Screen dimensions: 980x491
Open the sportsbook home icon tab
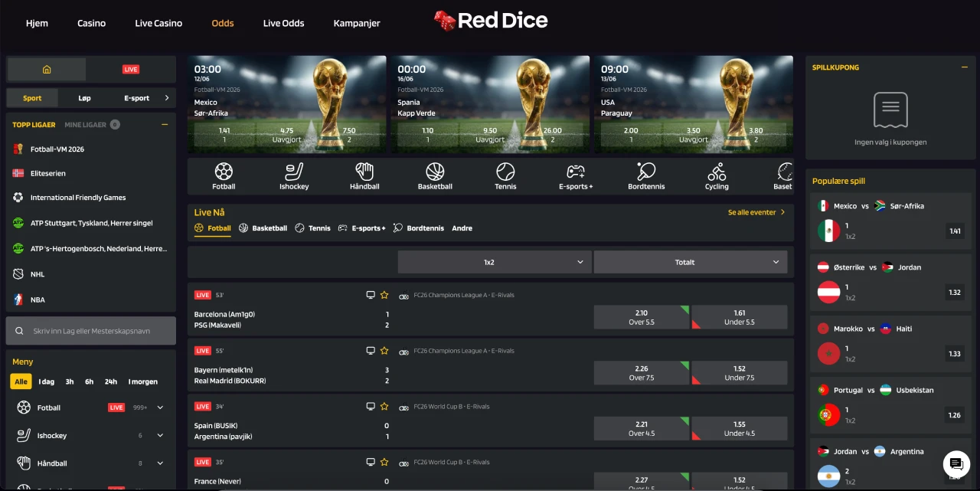click(x=47, y=70)
